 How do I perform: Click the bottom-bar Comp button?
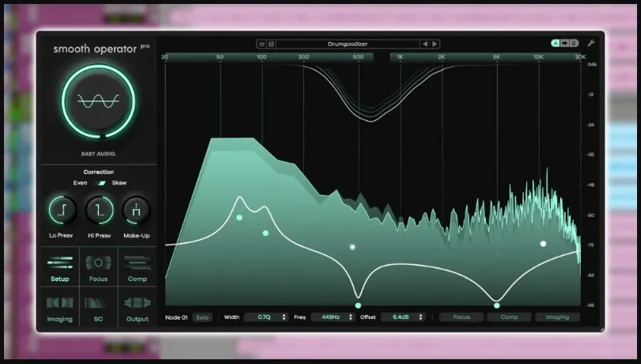(510, 317)
